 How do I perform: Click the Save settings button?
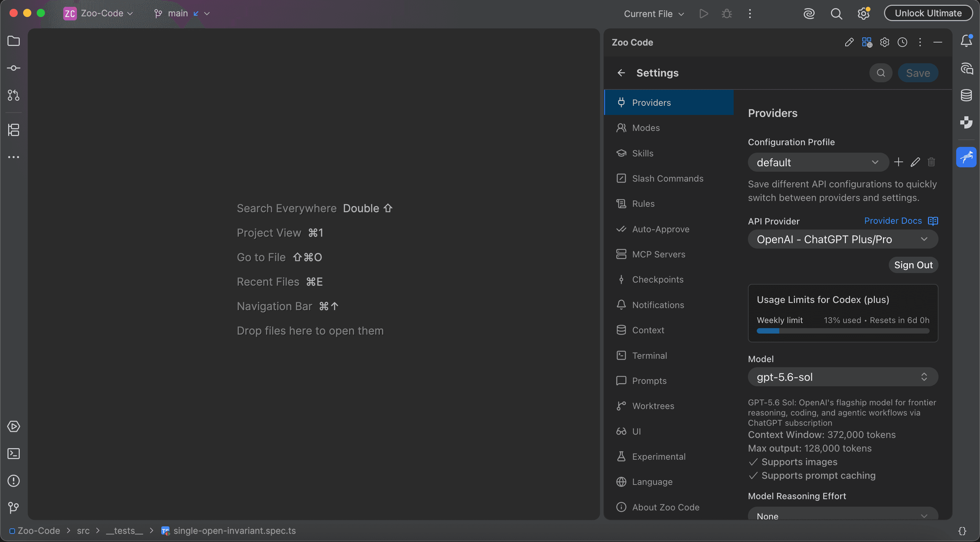point(918,73)
